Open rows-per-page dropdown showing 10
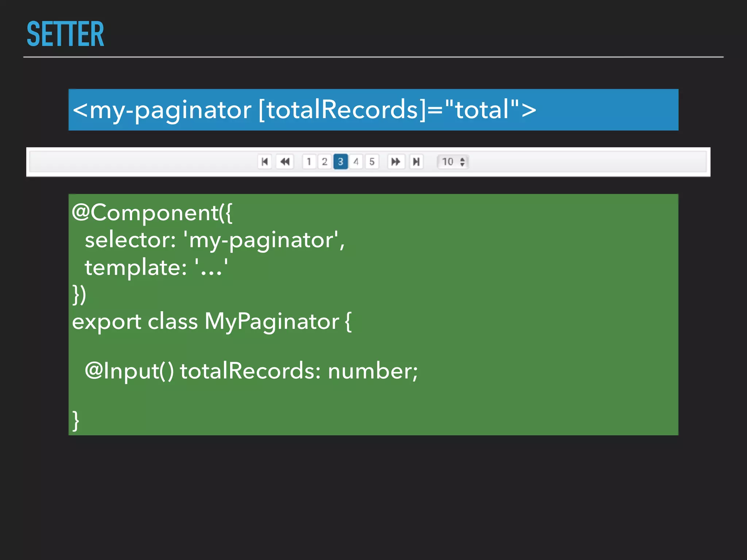The width and height of the screenshot is (747, 560). click(x=453, y=162)
